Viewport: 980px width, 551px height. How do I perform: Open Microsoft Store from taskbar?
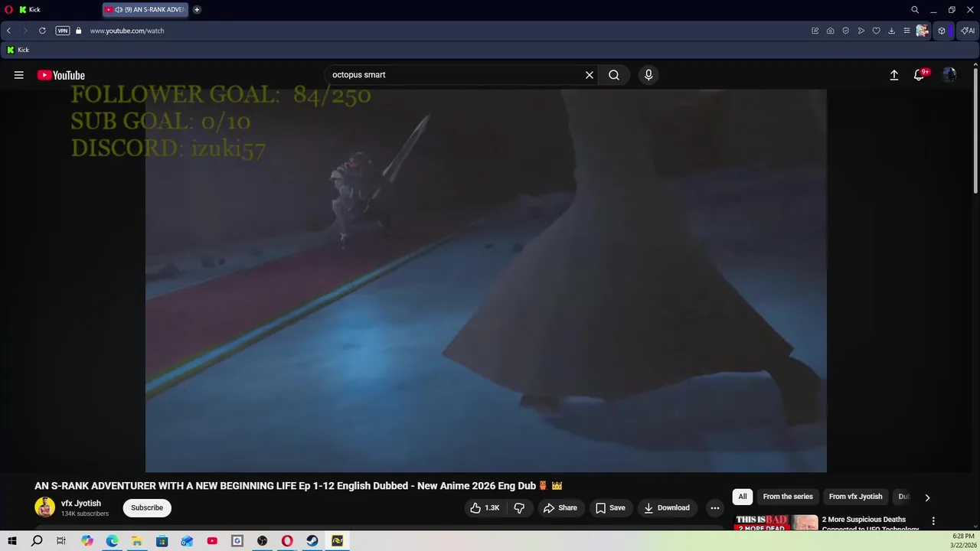click(x=162, y=541)
